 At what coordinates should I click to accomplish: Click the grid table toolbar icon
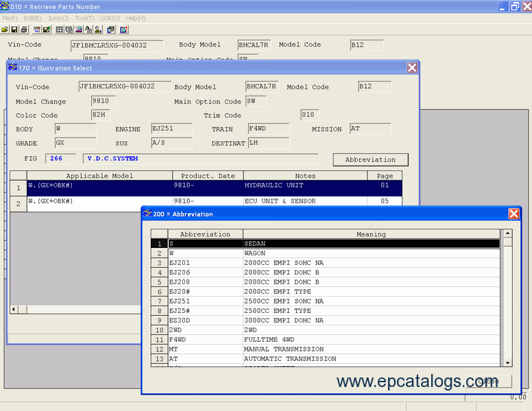point(60,29)
